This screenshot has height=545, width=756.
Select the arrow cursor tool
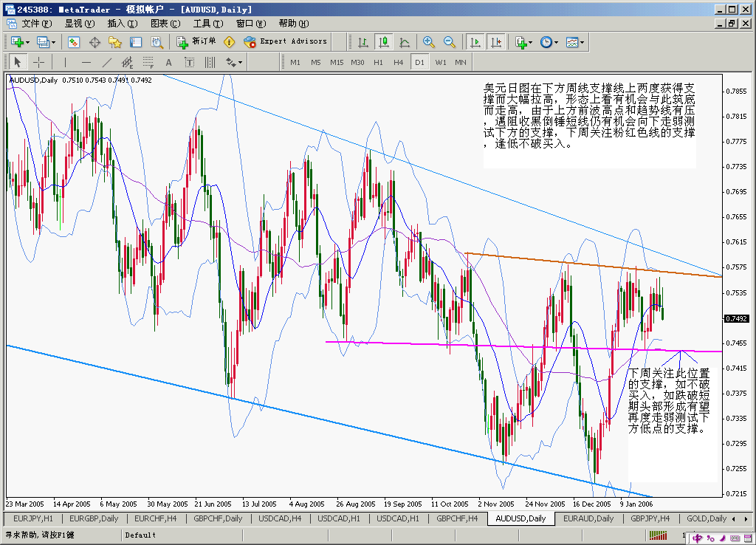coord(18,62)
